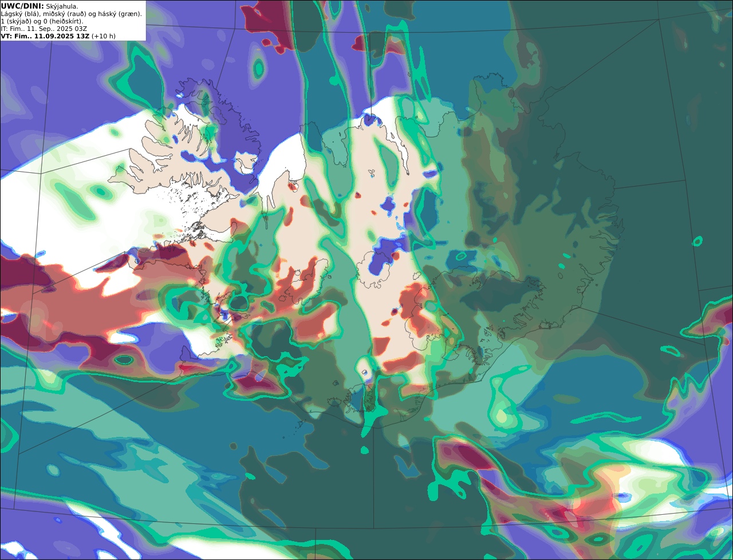Click the '1 (skýjað) og 0 (heiðskírt).' line
The width and height of the screenshot is (733, 560).
click(x=42, y=21)
